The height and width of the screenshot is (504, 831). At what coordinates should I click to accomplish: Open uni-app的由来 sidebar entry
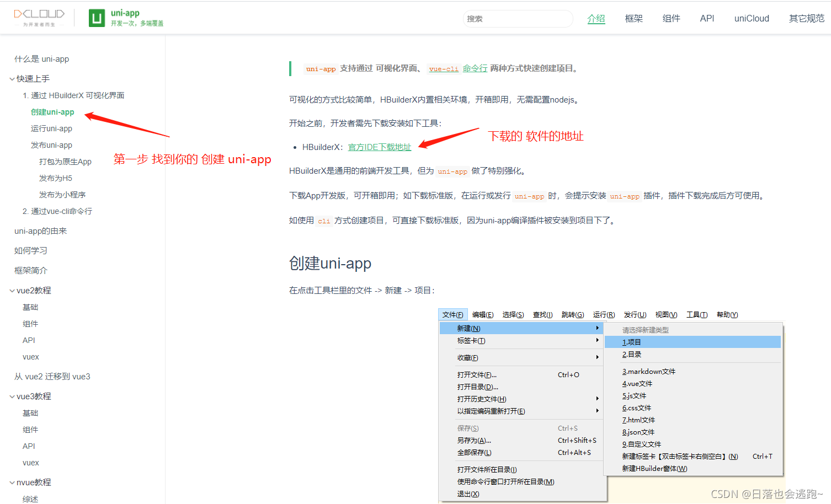coord(40,231)
